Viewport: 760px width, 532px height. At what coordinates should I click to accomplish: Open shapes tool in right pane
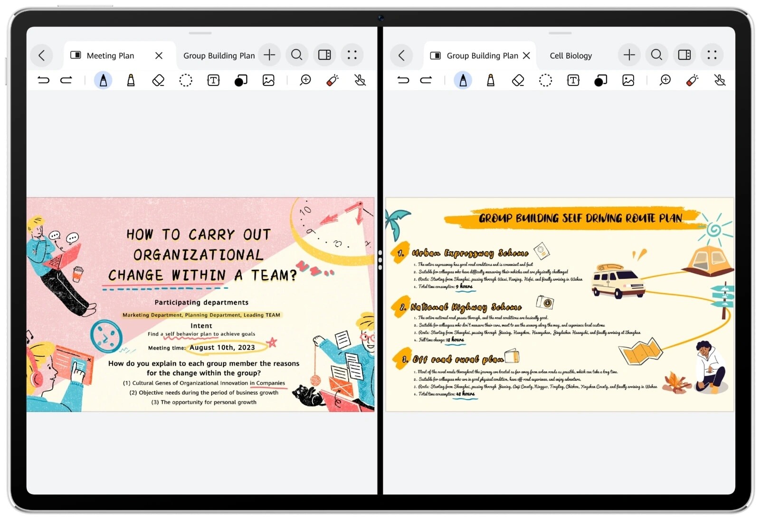click(x=600, y=81)
